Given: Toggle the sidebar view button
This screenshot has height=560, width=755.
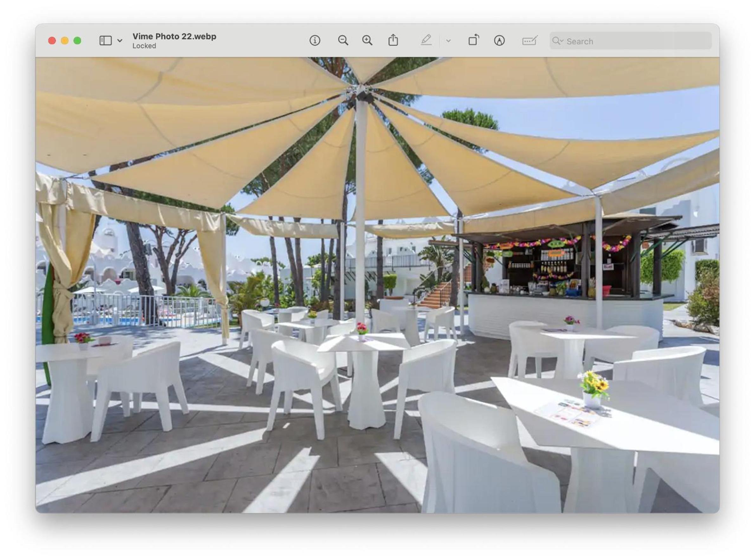Looking at the screenshot, I should pos(105,41).
